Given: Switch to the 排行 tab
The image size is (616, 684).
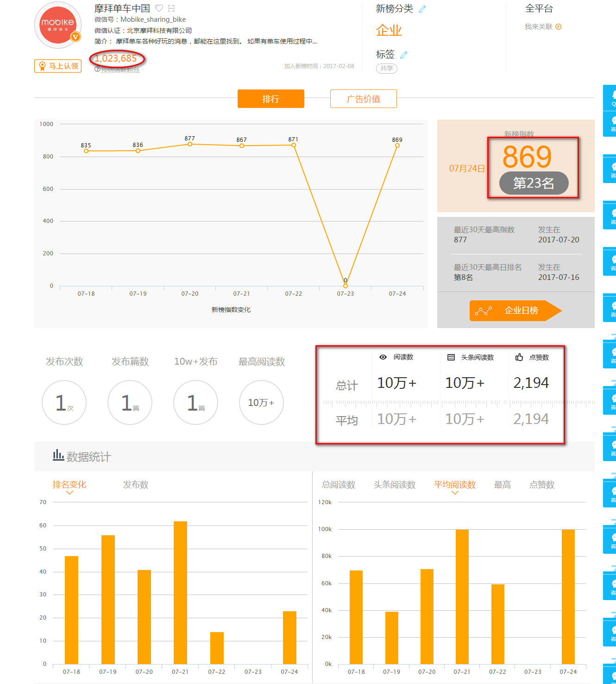Looking at the screenshot, I should point(271,99).
